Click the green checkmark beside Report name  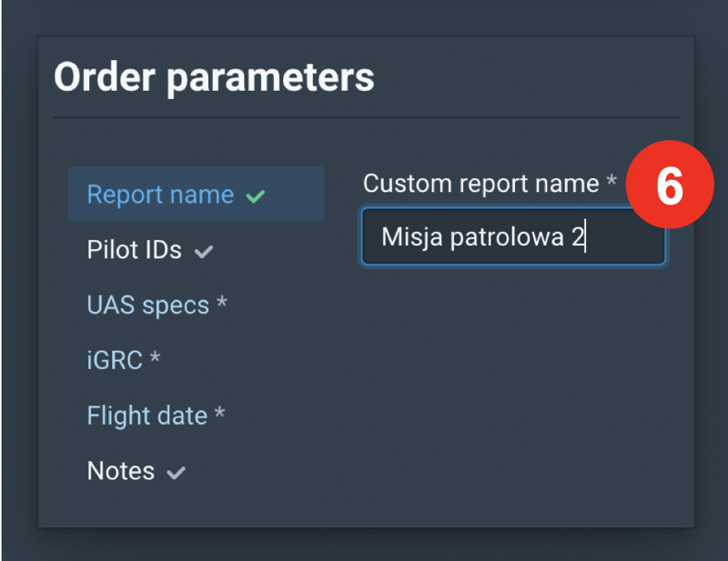point(256,195)
